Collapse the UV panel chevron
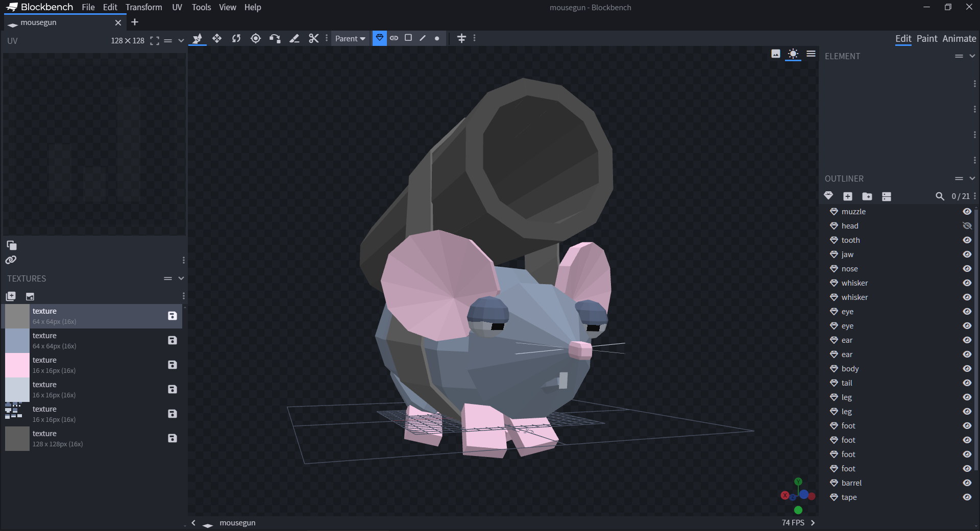Screen dimensions: 980x531 pos(181,41)
